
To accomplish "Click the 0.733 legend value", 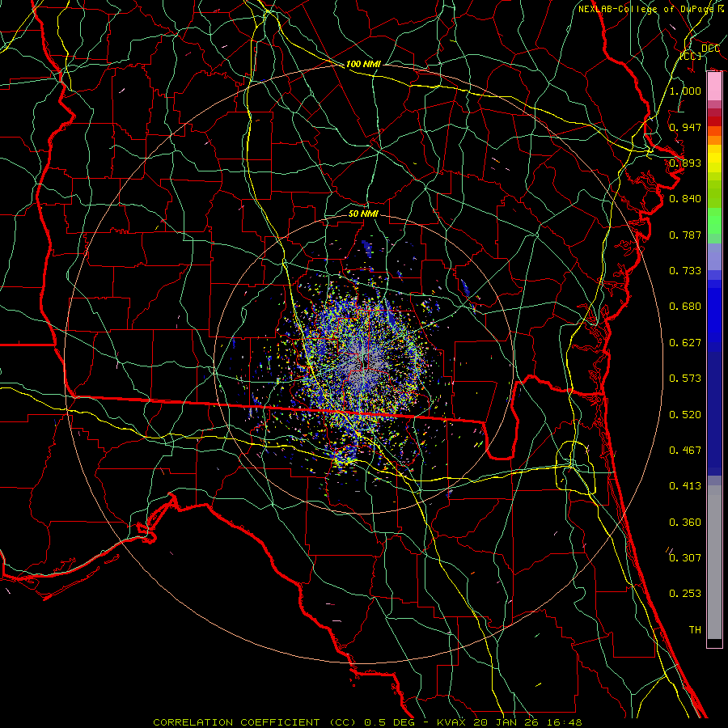I will tap(685, 271).
